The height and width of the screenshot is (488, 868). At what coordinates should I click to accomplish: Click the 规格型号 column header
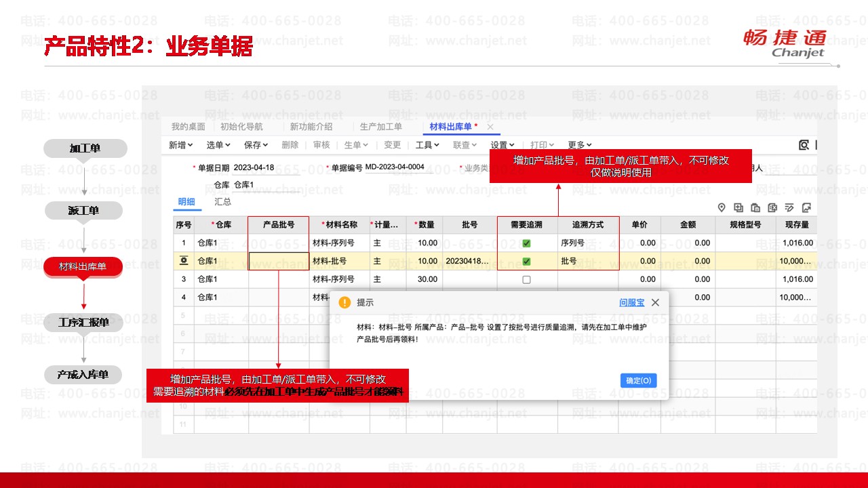(746, 225)
